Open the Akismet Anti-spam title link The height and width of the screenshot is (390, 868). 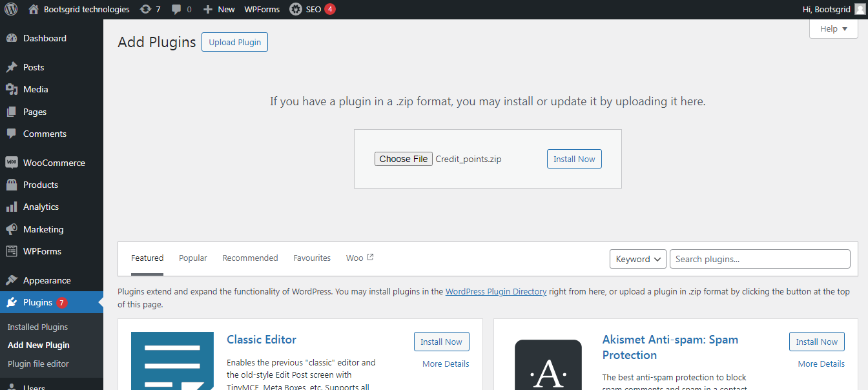pyautogui.click(x=670, y=347)
